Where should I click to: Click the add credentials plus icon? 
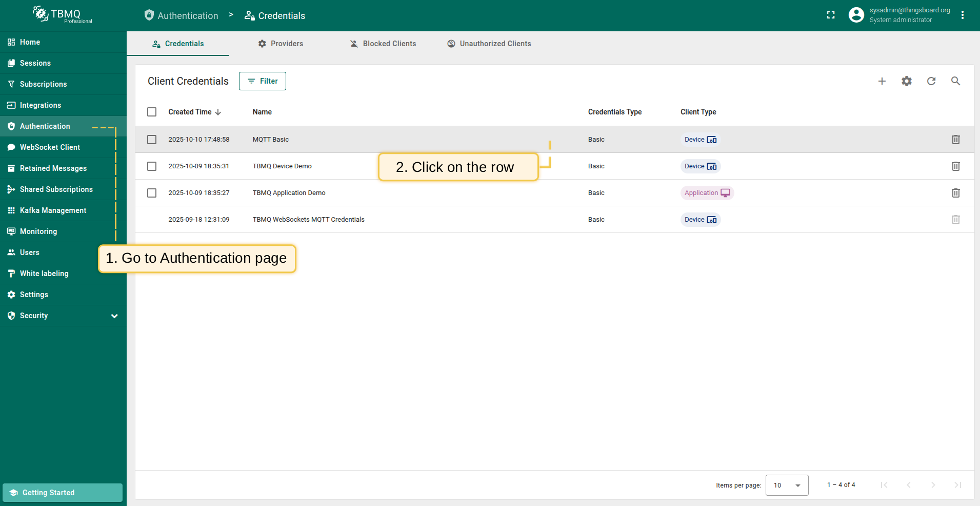pos(882,81)
